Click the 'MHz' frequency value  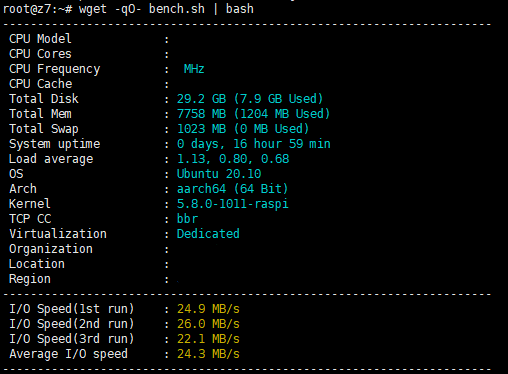pos(194,69)
